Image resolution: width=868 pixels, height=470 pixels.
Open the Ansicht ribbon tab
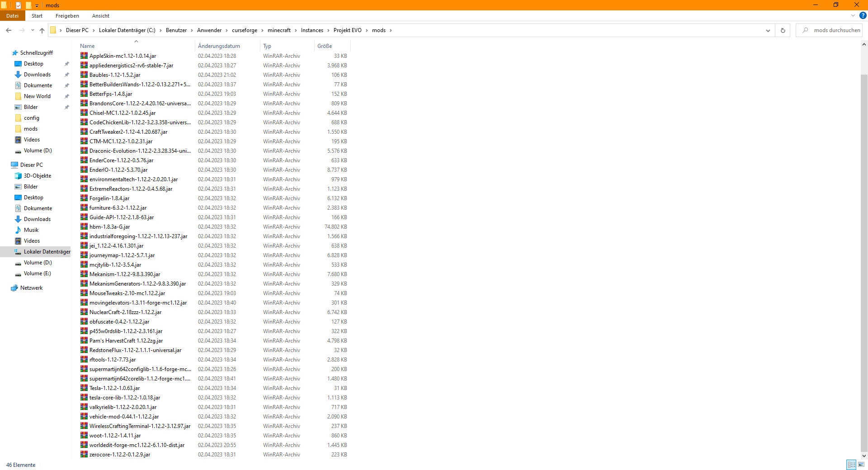point(100,16)
